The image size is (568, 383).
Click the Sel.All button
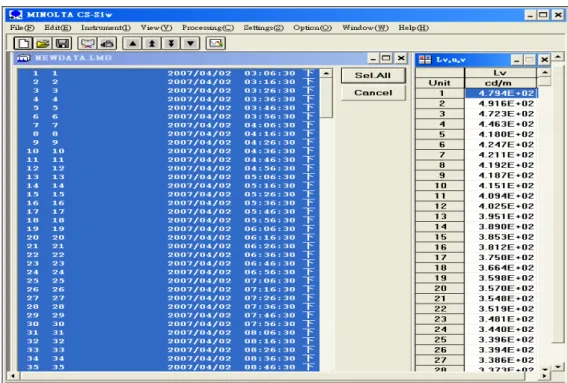[373, 75]
